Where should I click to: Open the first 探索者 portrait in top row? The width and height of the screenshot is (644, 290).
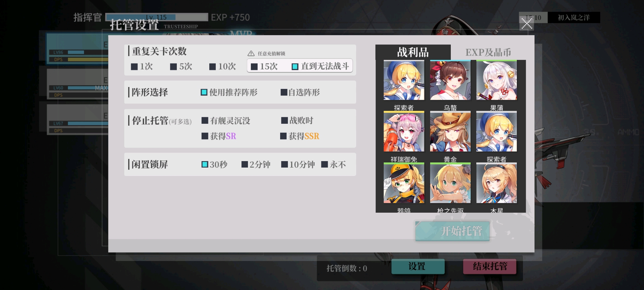pos(404,80)
